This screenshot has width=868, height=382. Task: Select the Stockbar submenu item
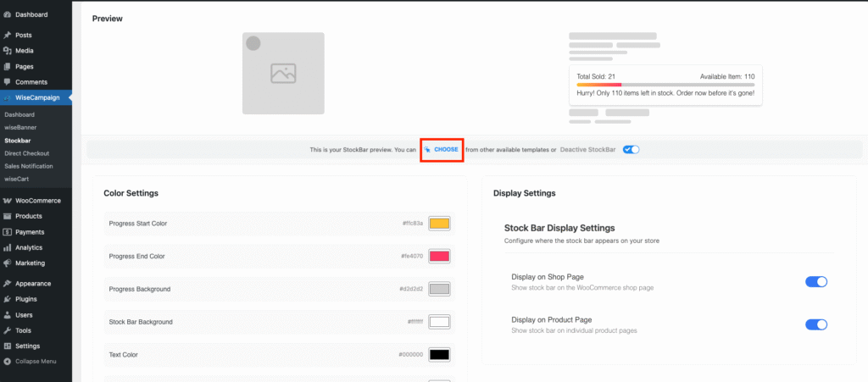click(18, 141)
